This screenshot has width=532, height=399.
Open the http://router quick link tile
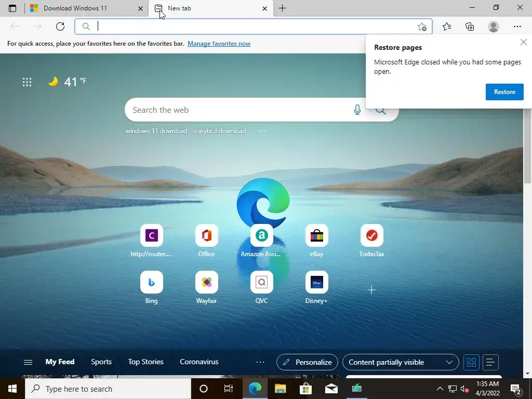coord(151,241)
